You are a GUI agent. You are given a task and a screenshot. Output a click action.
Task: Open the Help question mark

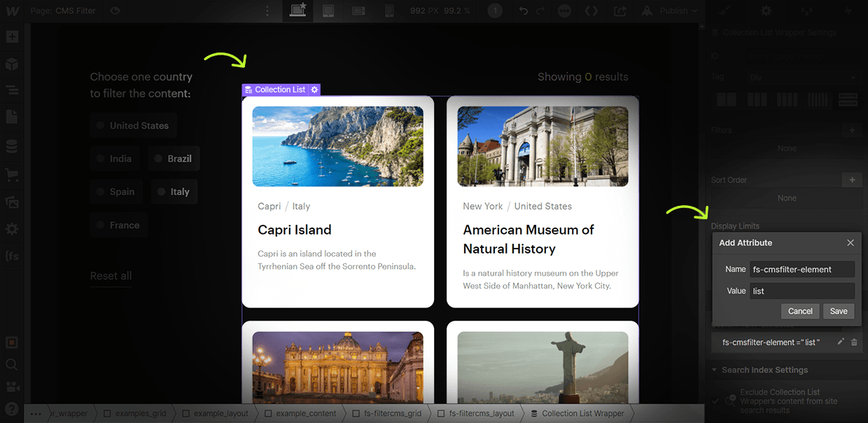pyautogui.click(x=12, y=408)
